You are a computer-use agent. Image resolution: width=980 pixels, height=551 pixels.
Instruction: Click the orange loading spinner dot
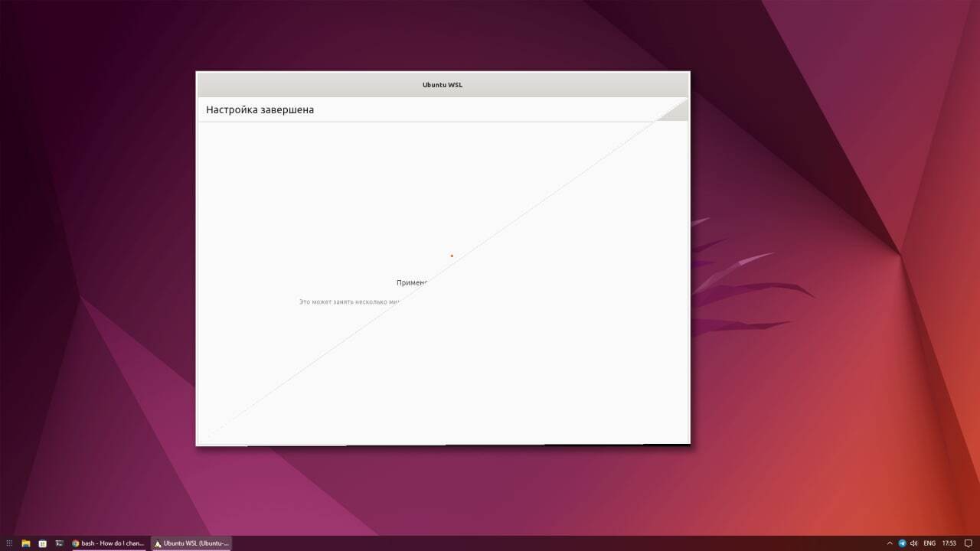(x=452, y=256)
